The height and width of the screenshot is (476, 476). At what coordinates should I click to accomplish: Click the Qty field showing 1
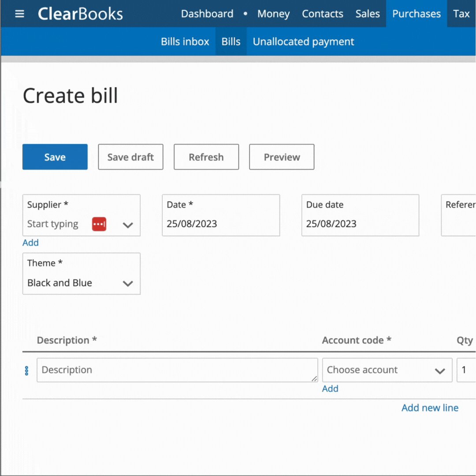click(x=466, y=370)
